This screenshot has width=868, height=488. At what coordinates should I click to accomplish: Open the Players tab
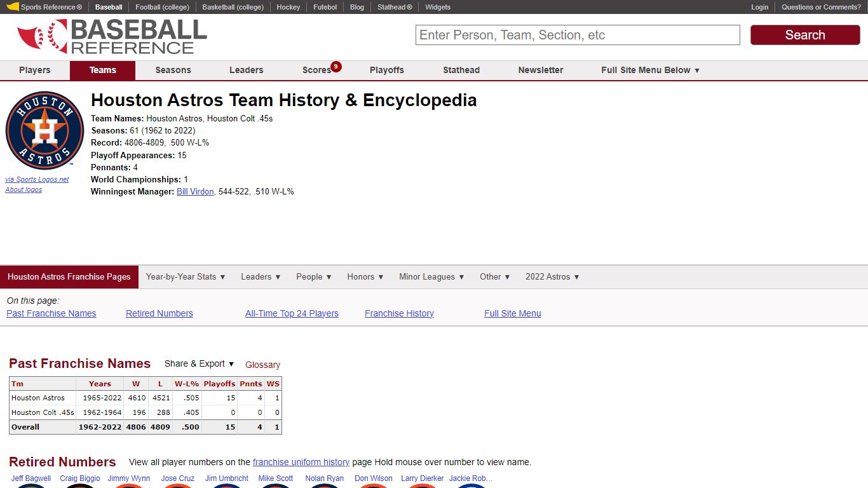tap(35, 70)
